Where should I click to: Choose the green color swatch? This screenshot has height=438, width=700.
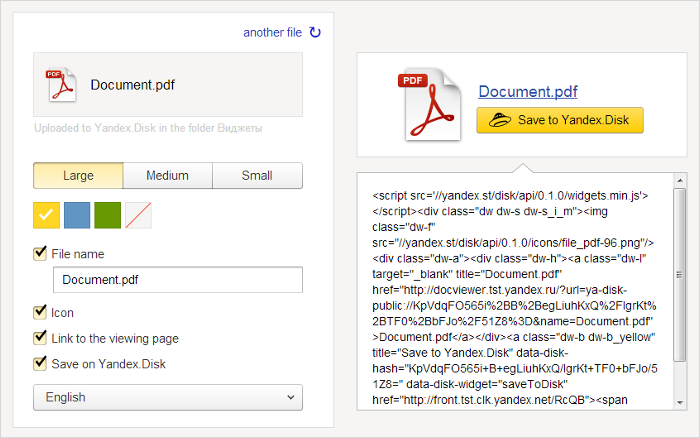tap(108, 215)
